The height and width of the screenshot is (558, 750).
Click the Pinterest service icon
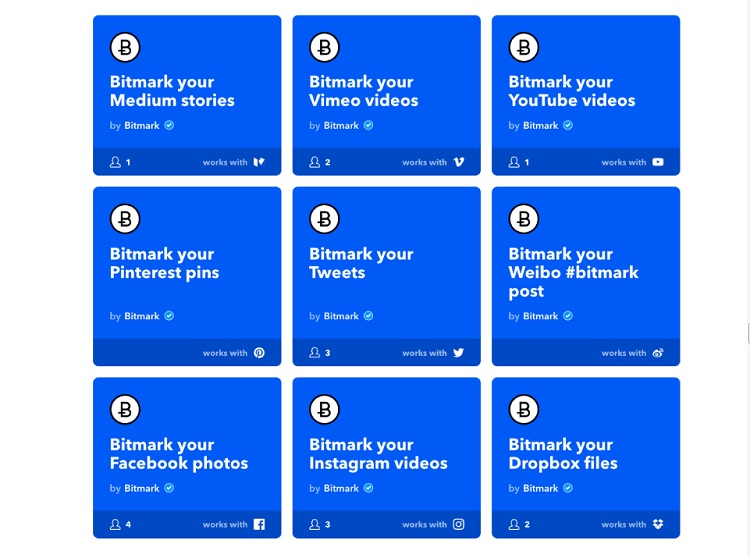259,353
